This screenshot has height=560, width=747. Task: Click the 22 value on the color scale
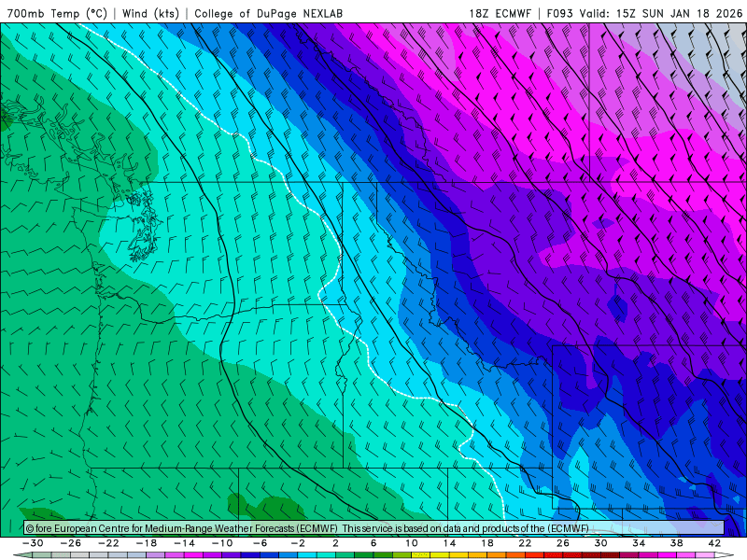(525, 543)
